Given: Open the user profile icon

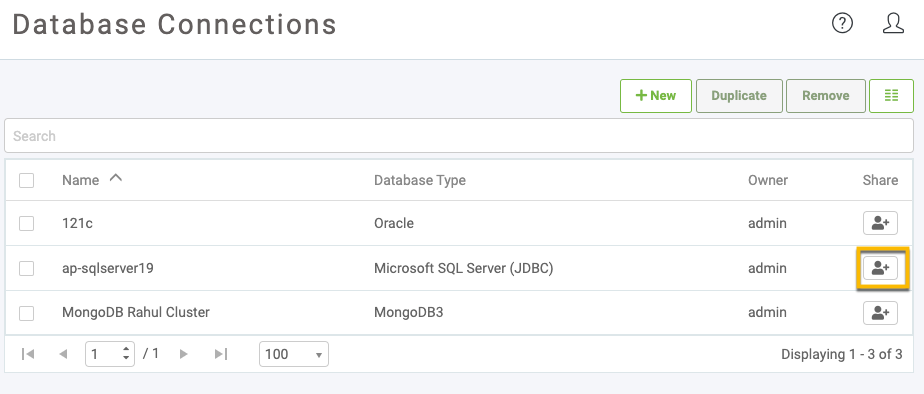Looking at the screenshot, I should [x=893, y=24].
